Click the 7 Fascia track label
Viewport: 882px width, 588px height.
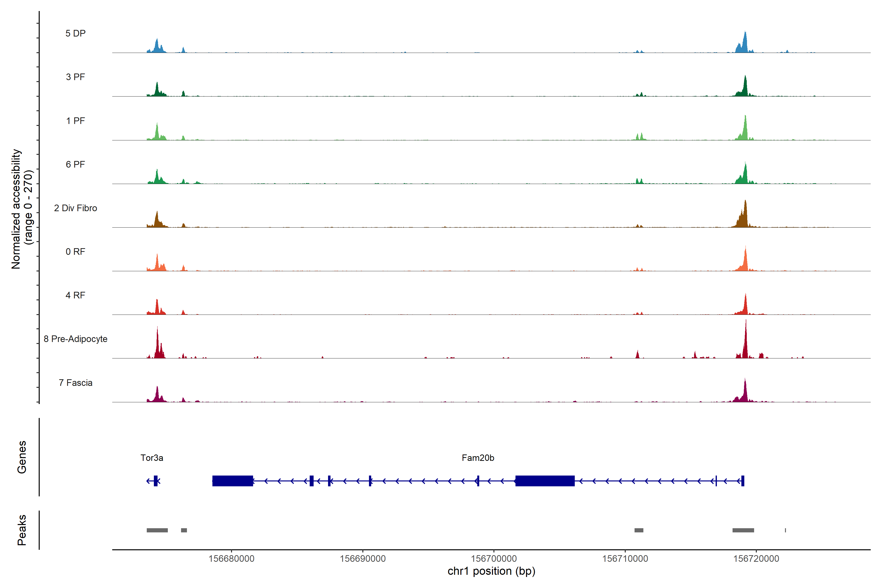pos(75,382)
